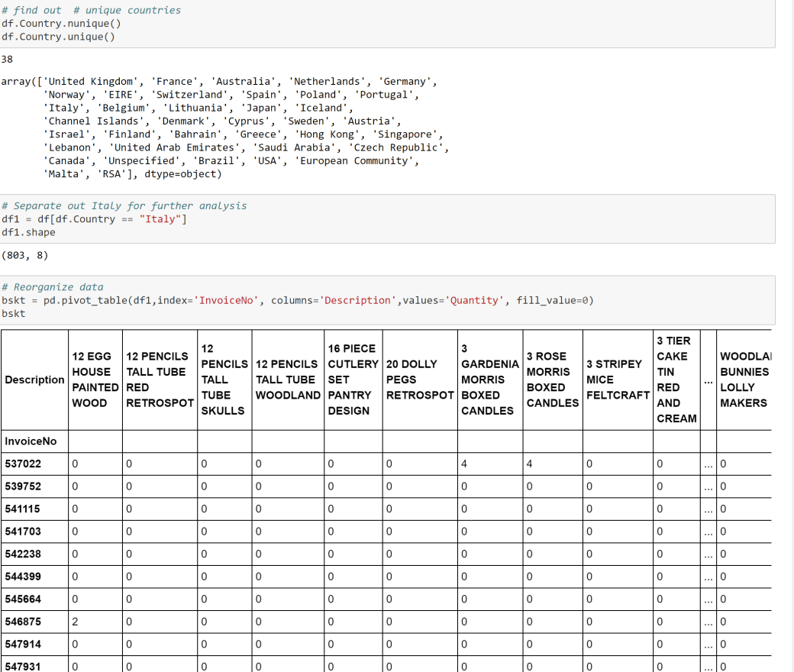Click the value 2 in row 546875
The width and height of the screenshot is (794, 672).
point(75,622)
